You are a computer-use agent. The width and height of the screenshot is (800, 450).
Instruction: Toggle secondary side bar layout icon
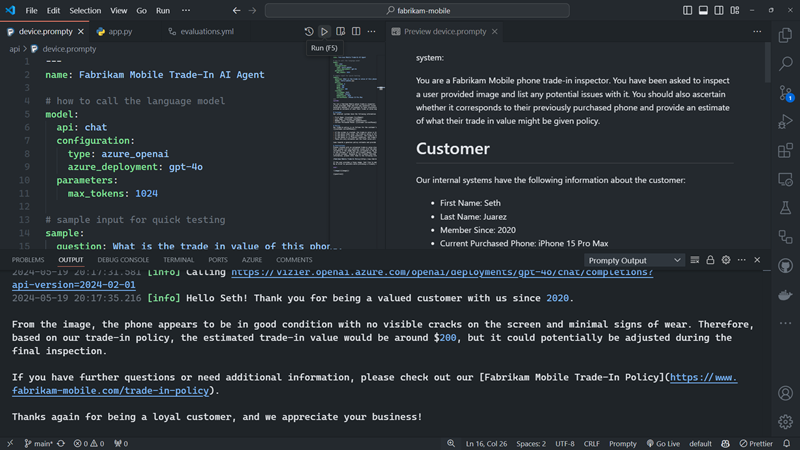point(719,10)
